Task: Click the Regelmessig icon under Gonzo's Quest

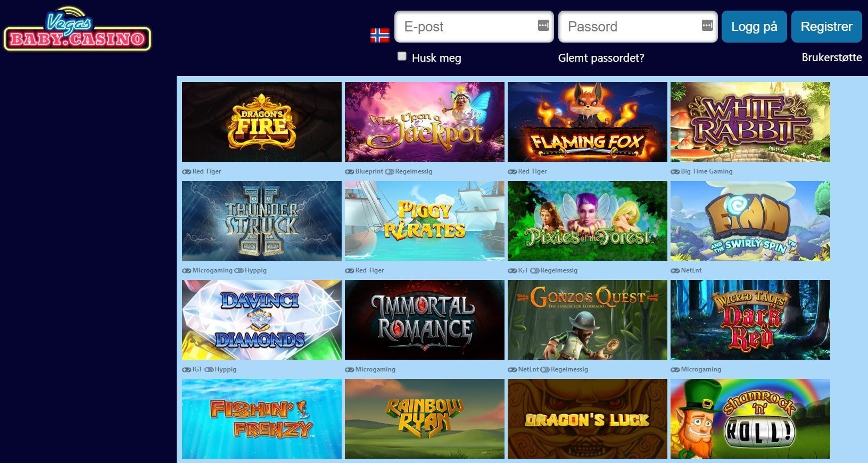Action: (545, 369)
